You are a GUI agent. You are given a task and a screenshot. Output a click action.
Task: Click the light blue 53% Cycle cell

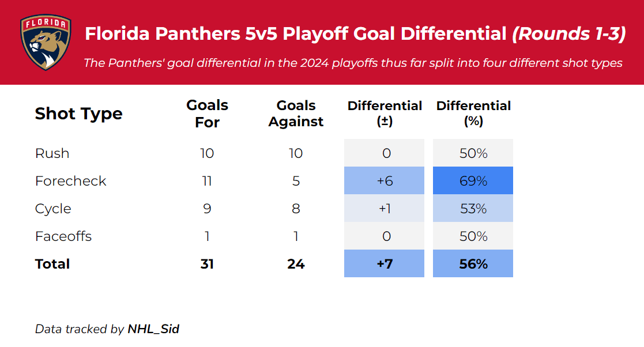coord(473,209)
